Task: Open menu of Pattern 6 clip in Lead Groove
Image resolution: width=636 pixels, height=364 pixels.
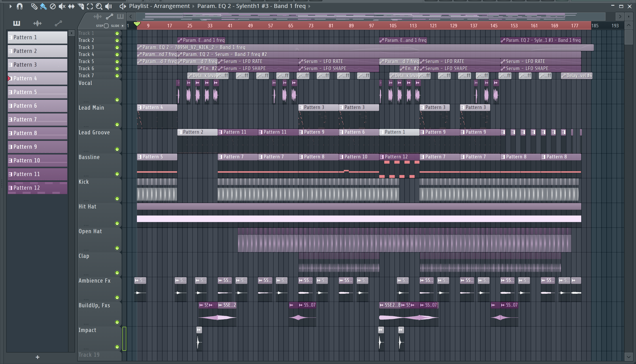Action: (341, 132)
